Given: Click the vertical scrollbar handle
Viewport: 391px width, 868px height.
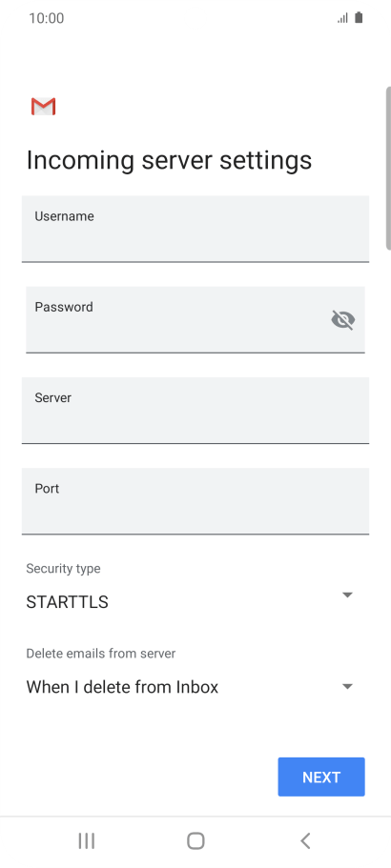Looking at the screenshot, I should [x=388, y=168].
